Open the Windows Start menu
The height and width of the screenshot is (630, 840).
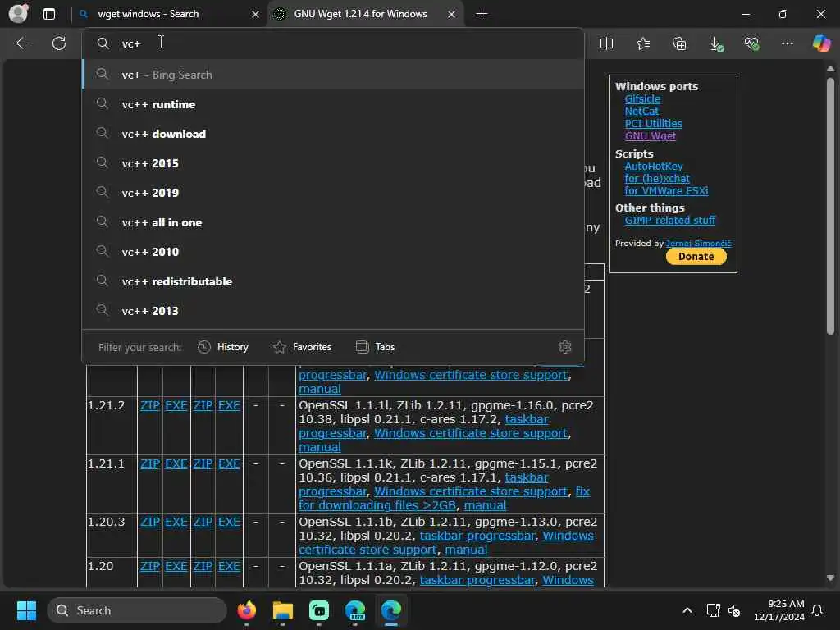[x=26, y=610]
